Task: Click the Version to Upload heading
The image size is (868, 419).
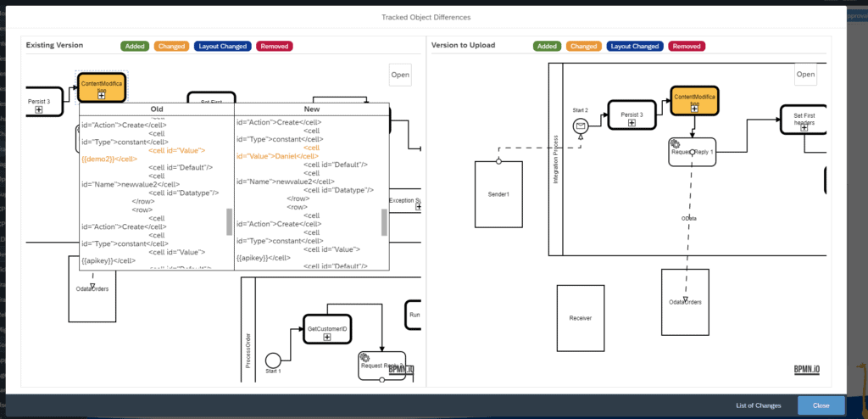Action: [464, 45]
